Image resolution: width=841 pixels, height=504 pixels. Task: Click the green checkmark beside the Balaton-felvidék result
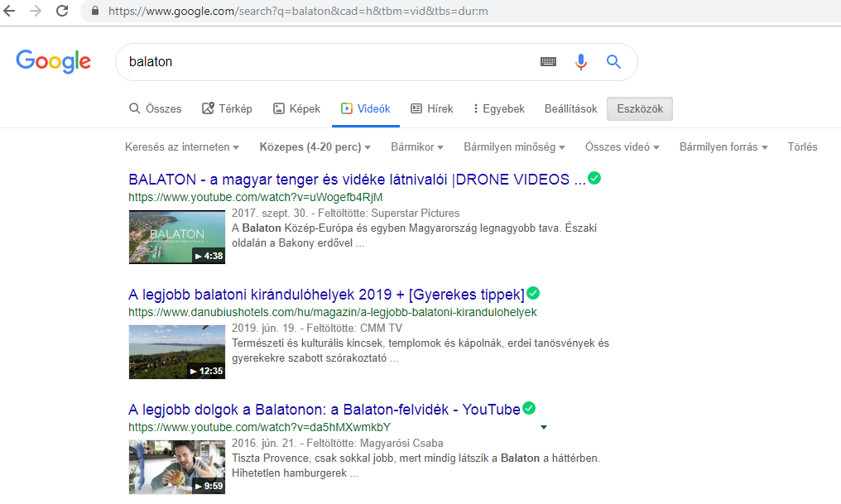pyautogui.click(x=529, y=408)
